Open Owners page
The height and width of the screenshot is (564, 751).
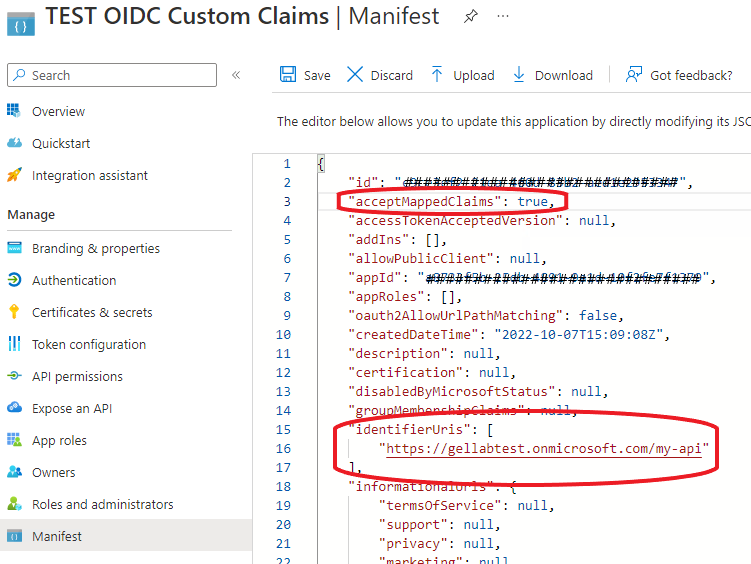[54, 473]
